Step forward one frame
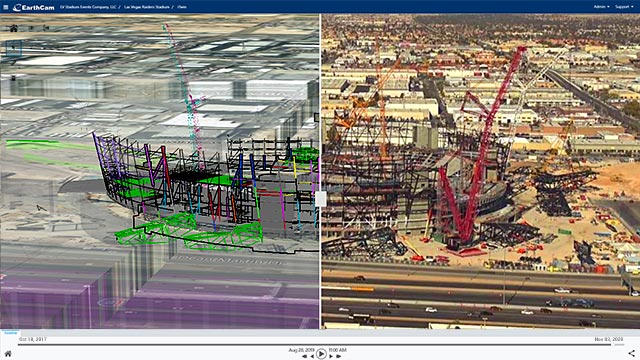The width and height of the screenshot is (640, 360). pyautogui.click(x=331, y=356)
